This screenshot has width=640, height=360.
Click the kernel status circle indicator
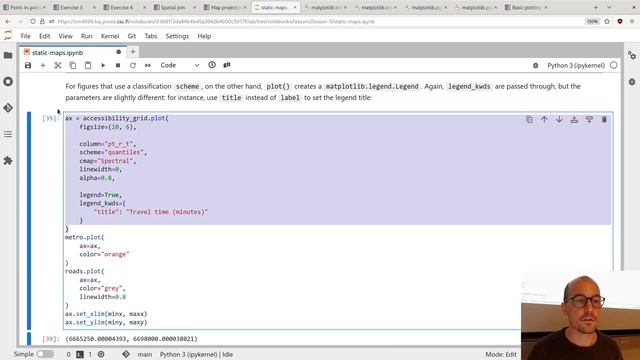(x=613, y=65)
